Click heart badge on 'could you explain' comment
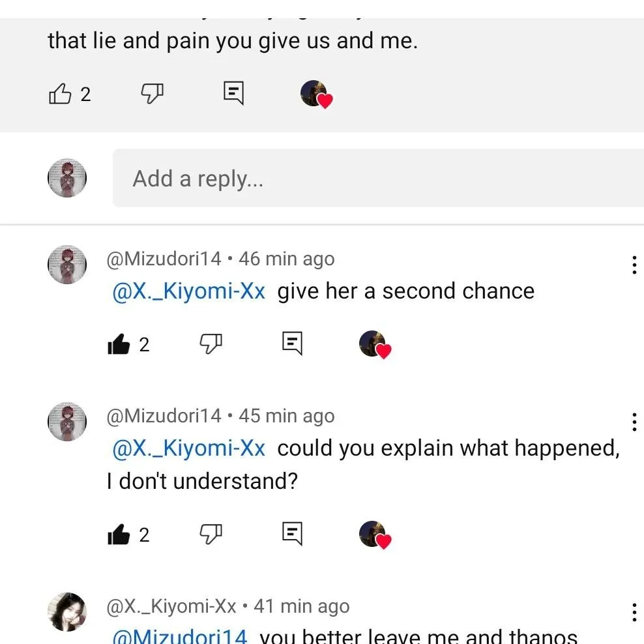This screenshot has width=644, height=644. [x=375, y=534]
